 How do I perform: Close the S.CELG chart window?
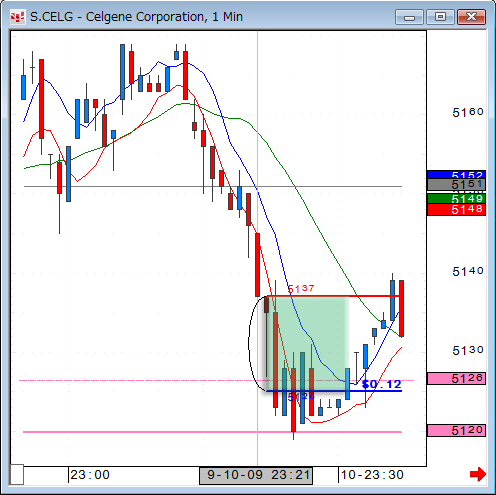coord(471,17)
